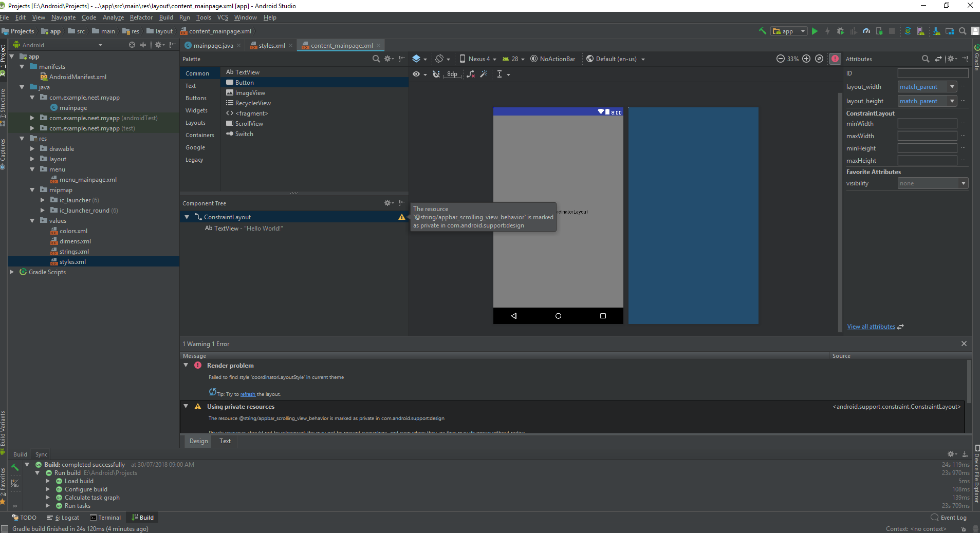Click the Infer Constraints magic wand
This screenshot has width=980, height=533.
[484, 74]
